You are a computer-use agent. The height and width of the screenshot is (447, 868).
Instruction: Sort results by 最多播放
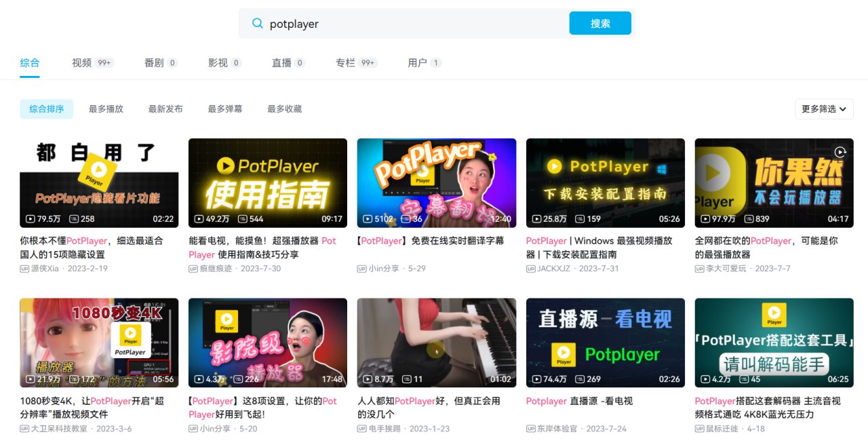[x=106, y=109]
